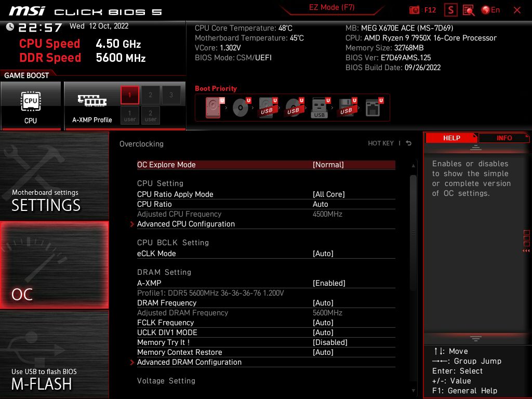
Task: Click the clock icon beside 22:57
Action: [x=10, y=26]
